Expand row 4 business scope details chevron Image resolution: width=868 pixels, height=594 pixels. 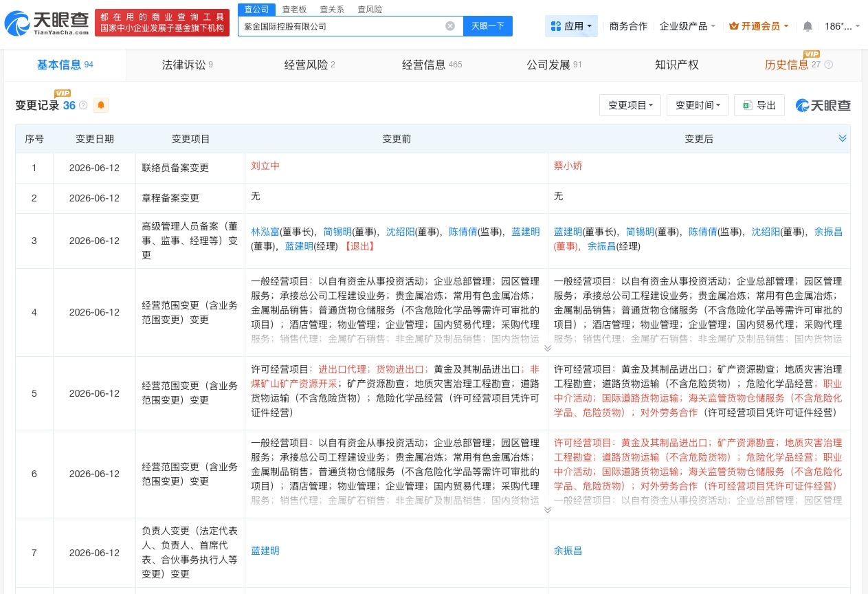tap(548, 348)
